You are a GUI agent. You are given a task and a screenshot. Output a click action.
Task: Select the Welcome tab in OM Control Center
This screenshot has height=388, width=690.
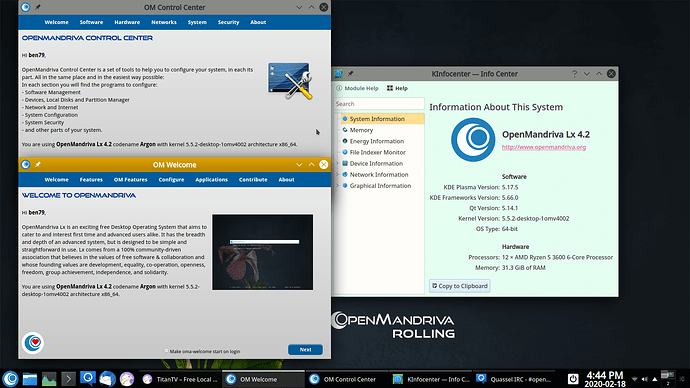tap(56, 22)
